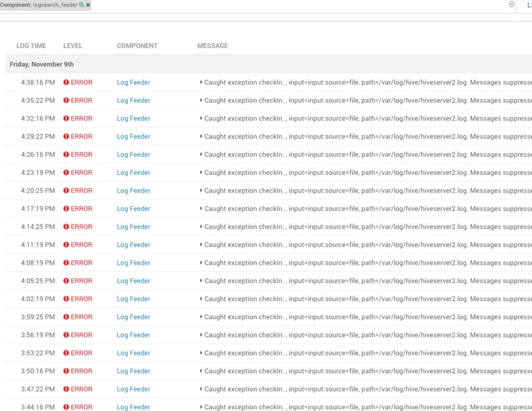Expand the 4:20:25 PM log message
Image resolution: width=532 pixels, height=411 pixels.
pos(201,190)
